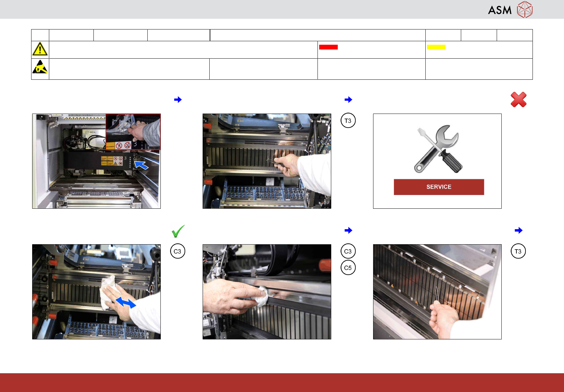
Task: Click the yellow warning triangle icon
Action: (40, 49)
